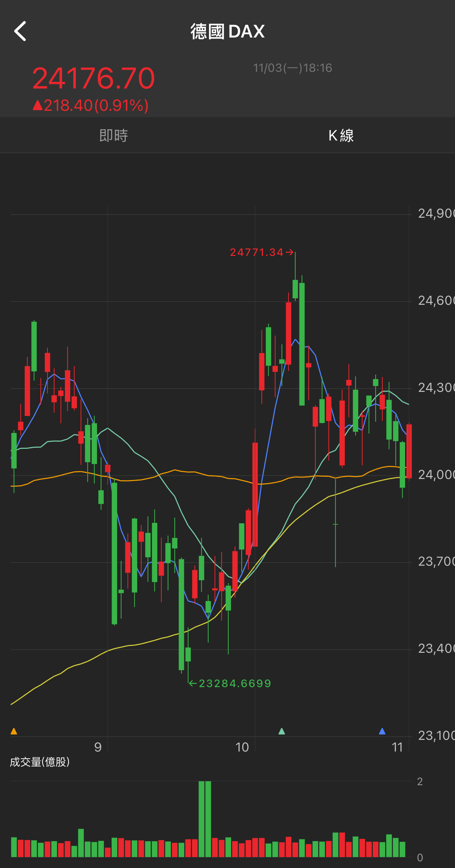This screenshot has height=868, width=455.
Task: Tap the 24176.70 current index price
Action: coord(94,78)
